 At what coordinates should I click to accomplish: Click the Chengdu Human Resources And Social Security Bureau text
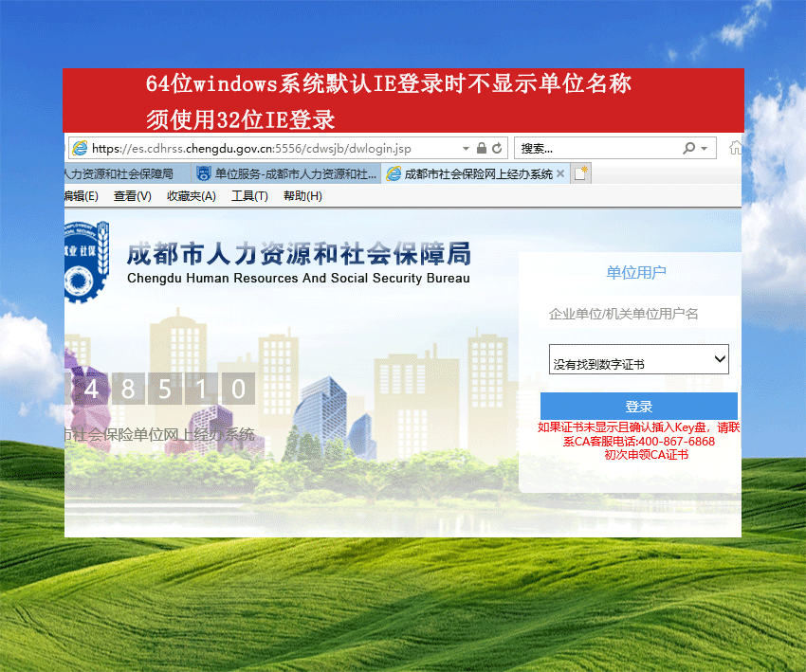298,278
